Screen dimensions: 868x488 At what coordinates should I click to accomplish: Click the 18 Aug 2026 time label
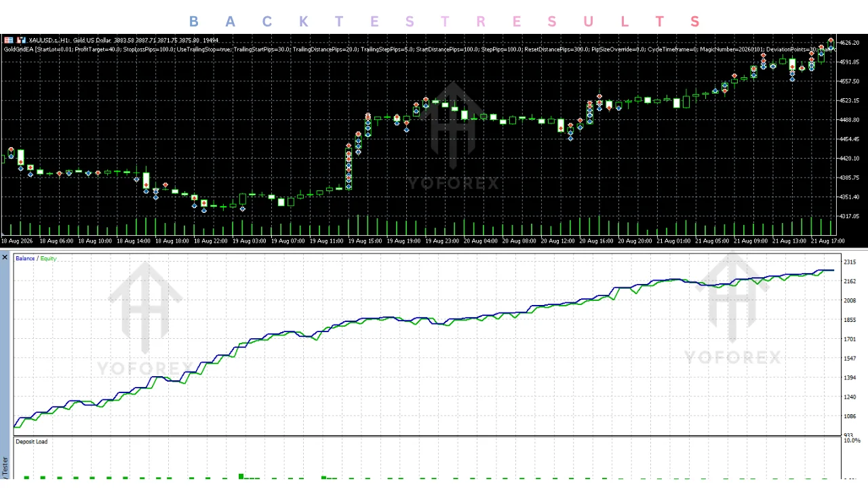click(17, 241)
